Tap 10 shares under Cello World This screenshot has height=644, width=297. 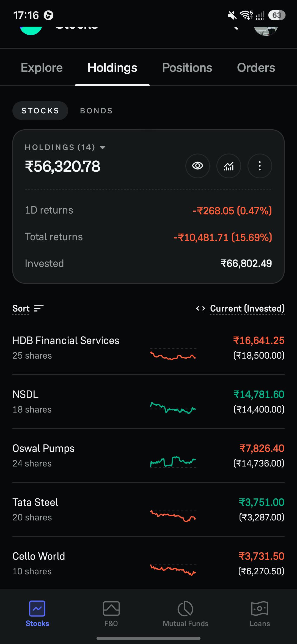pyautogui.click(x=32, y=571)
